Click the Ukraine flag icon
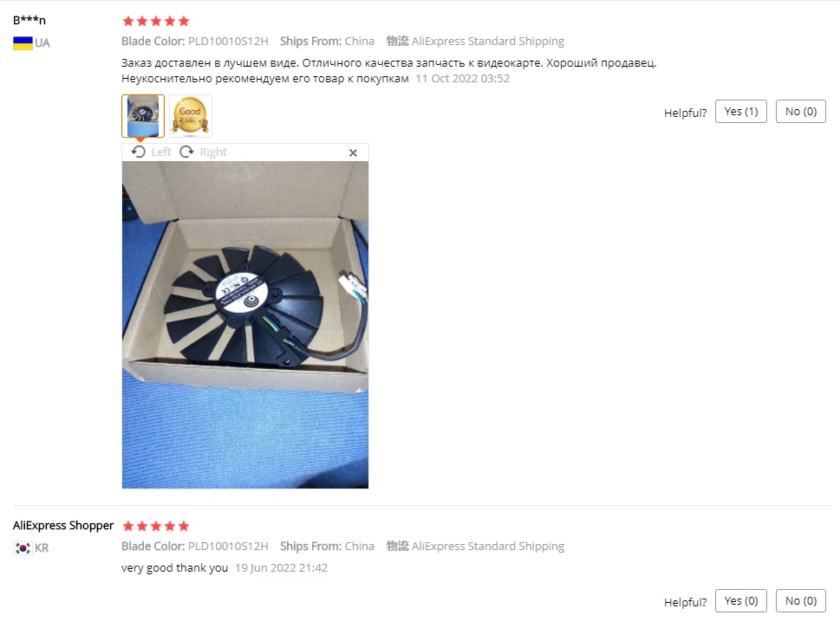The image size is (840, 628). (23, 42)
